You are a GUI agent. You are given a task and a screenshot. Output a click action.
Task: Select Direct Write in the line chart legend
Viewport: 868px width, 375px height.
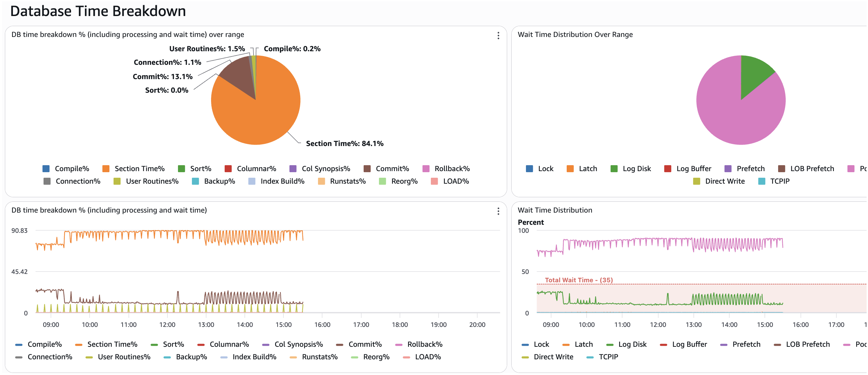coord(553,357)
